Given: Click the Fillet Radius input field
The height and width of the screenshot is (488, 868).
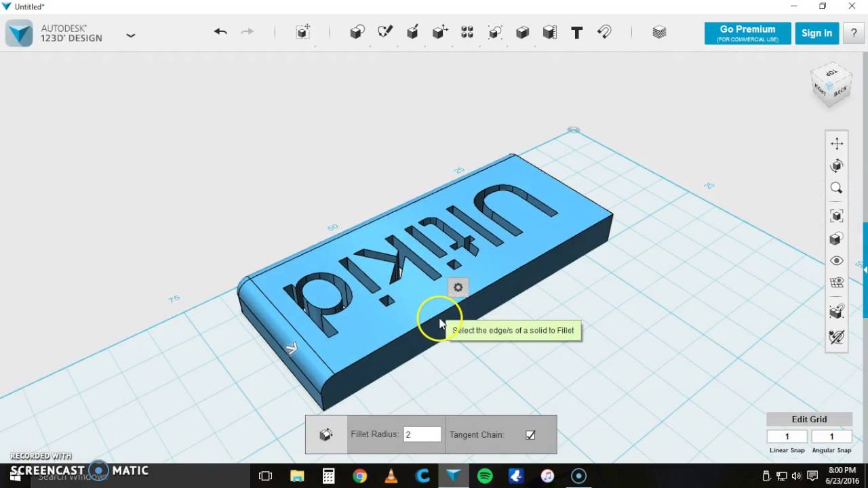Looking at the screenshot, I should [422, 434].
